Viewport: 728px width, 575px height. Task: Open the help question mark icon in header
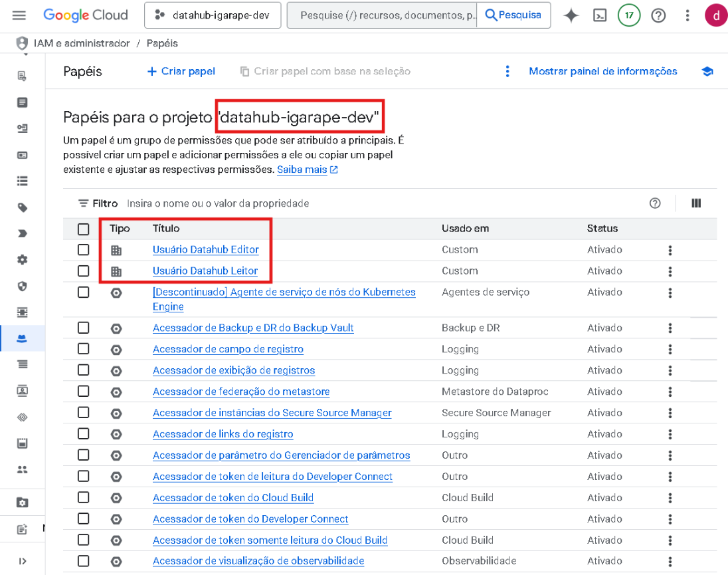[x=658, y=15]
